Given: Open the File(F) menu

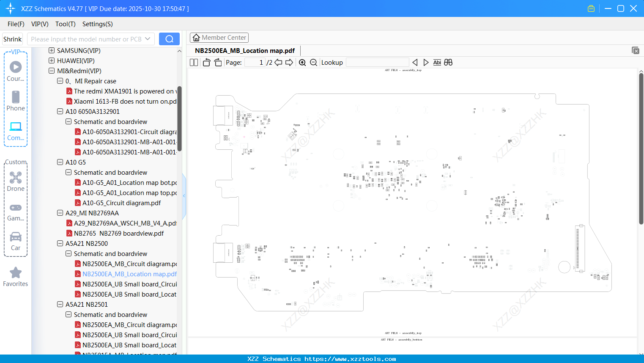Looking at the screenshot, I should pos(16,24).
